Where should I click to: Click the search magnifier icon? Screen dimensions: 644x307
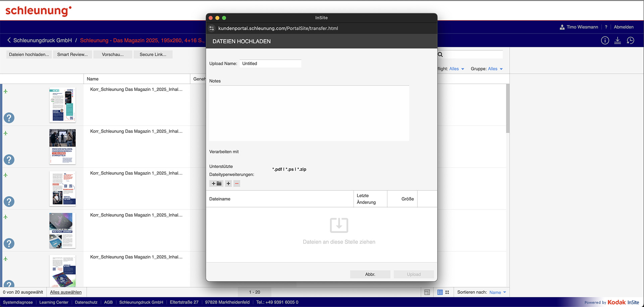pos(440,55)
